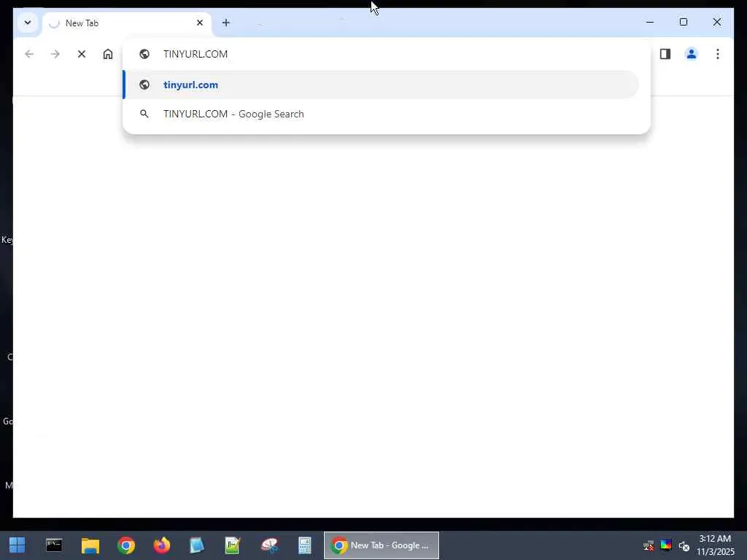
Task: Close the New Tab tab
Action: [200, 23]
